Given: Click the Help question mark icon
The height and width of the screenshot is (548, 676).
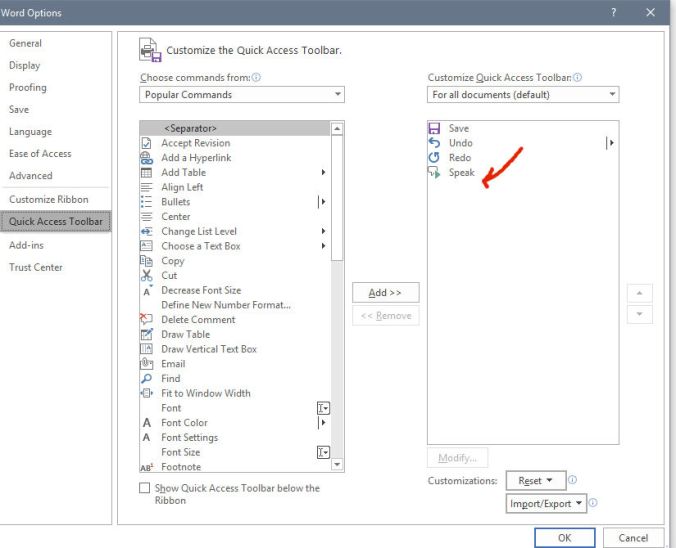Looking at the screenshot, I should [x=612, y=13].
